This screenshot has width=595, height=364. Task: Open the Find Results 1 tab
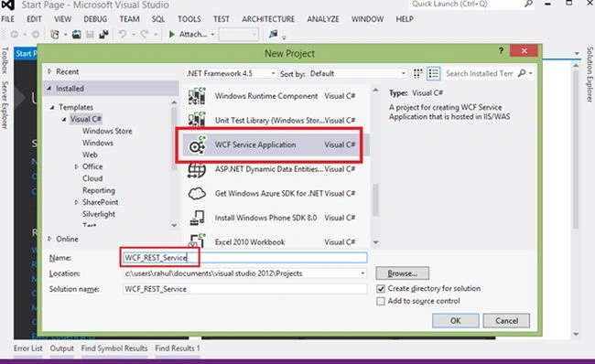178,348
